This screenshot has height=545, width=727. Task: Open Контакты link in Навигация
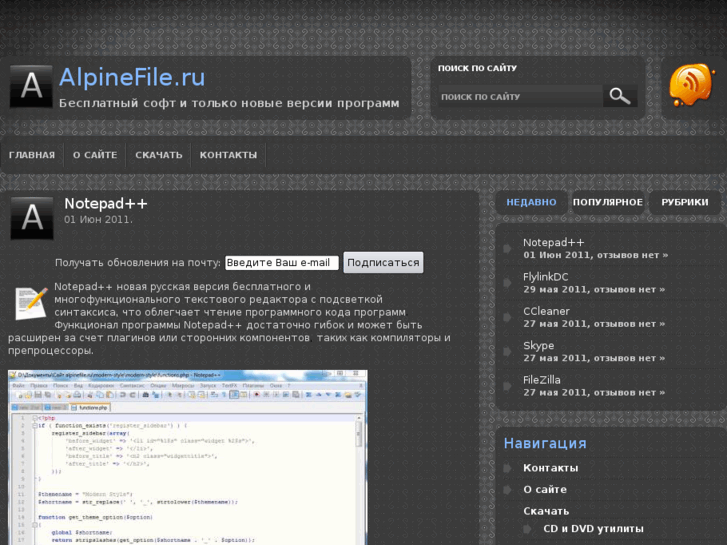[x=551, y=468]
